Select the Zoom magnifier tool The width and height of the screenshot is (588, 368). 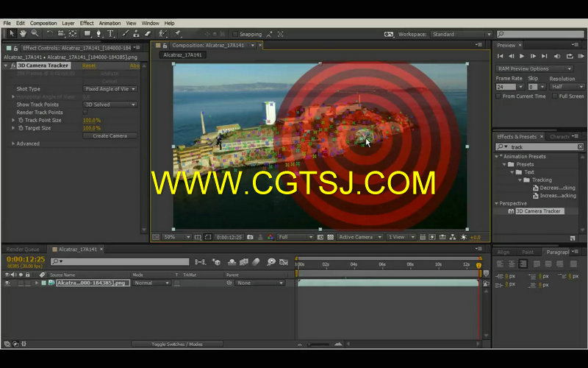point(35,34)
